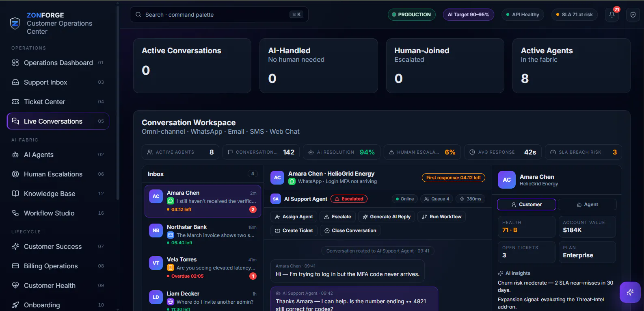
Task: Click the WhatsApp channel icon in Amara Chen row
Action: [x=171, y=201]
